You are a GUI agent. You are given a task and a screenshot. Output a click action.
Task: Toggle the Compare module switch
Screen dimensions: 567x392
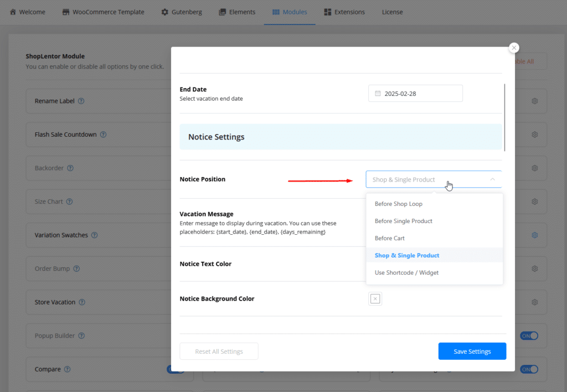click(175, 369)
